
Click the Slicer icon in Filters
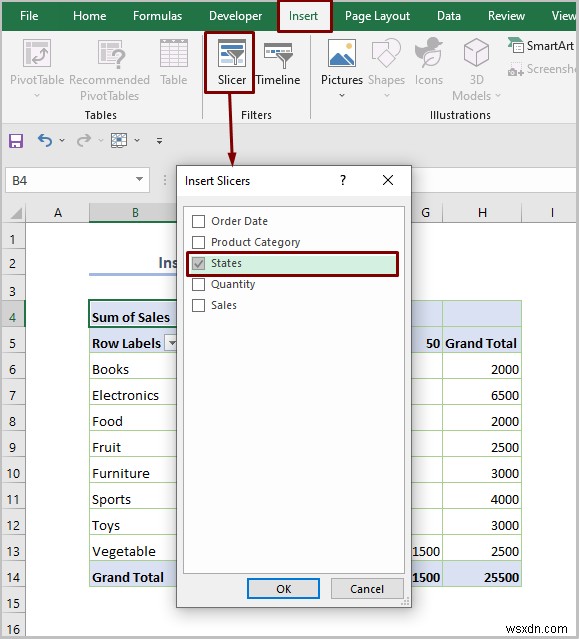[231, 53]
